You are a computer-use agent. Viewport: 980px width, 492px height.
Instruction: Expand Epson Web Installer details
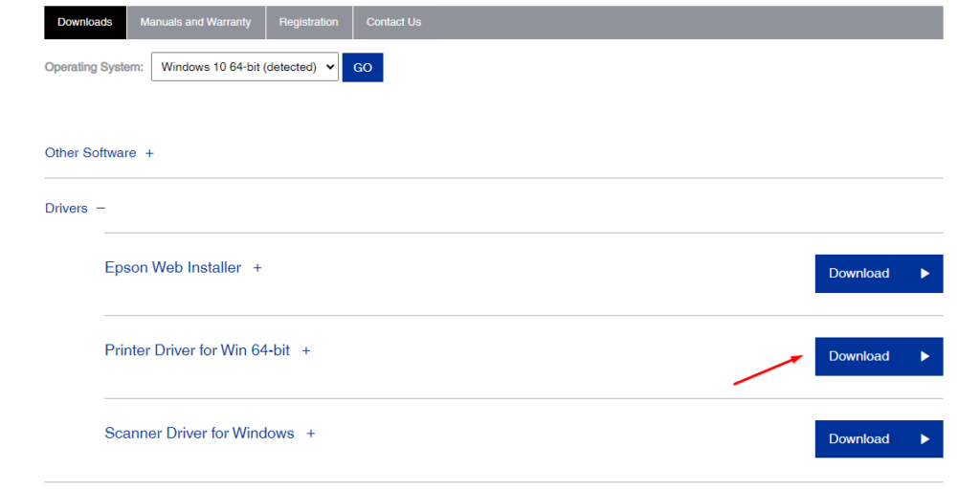(x=173, y=268)
